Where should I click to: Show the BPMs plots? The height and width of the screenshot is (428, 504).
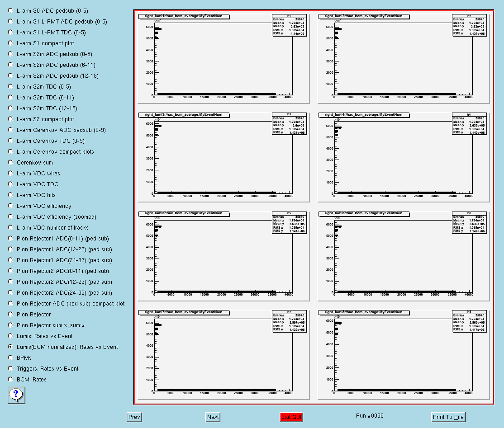point(10,357)
